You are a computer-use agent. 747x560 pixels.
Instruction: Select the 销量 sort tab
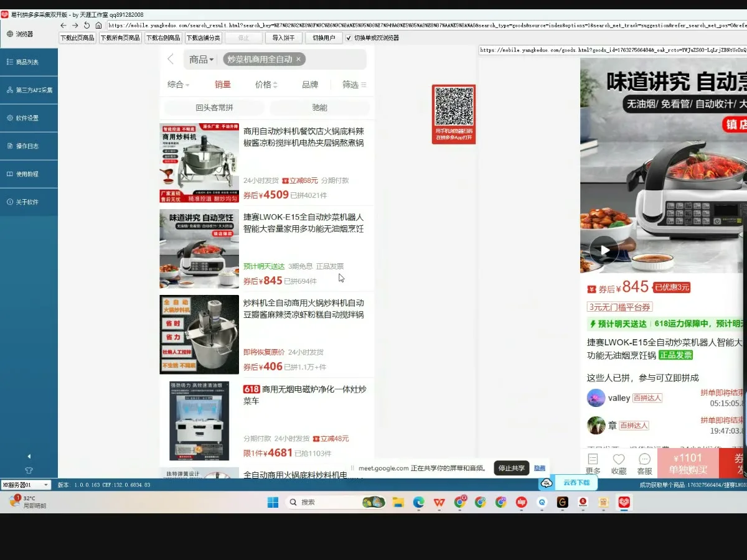coord(223,85)
